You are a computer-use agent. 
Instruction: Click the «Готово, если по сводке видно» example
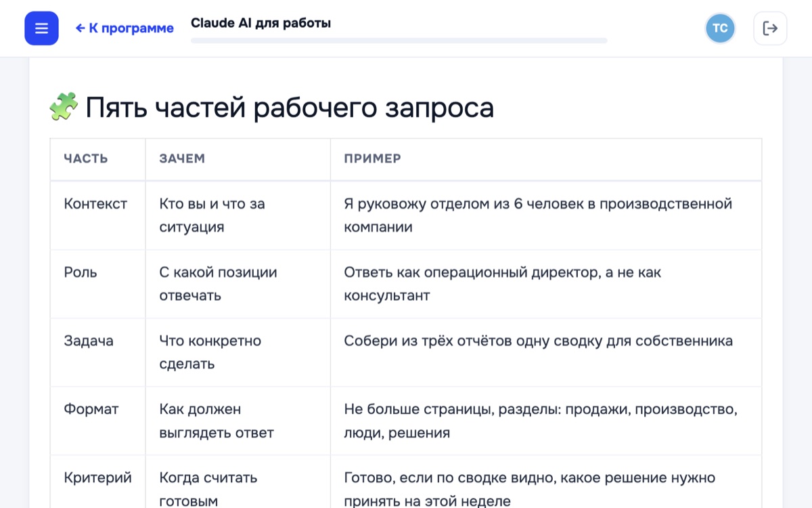click(x=546, y=482)
